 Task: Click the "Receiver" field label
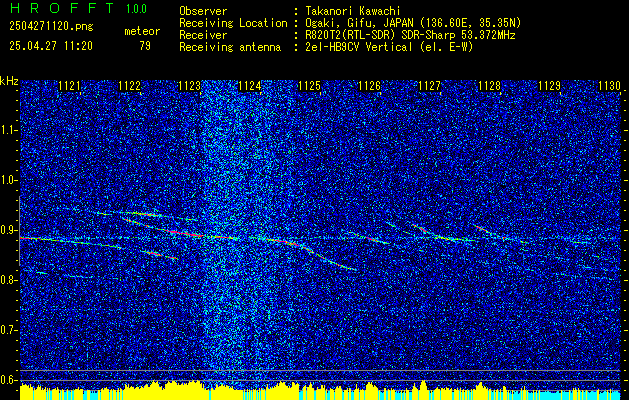pyautogui.click(x=203, y=35)
